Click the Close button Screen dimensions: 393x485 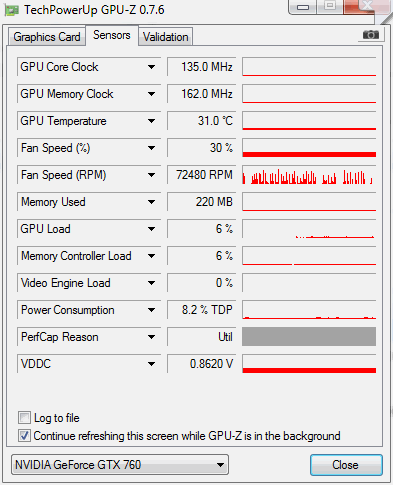point(346,465)
